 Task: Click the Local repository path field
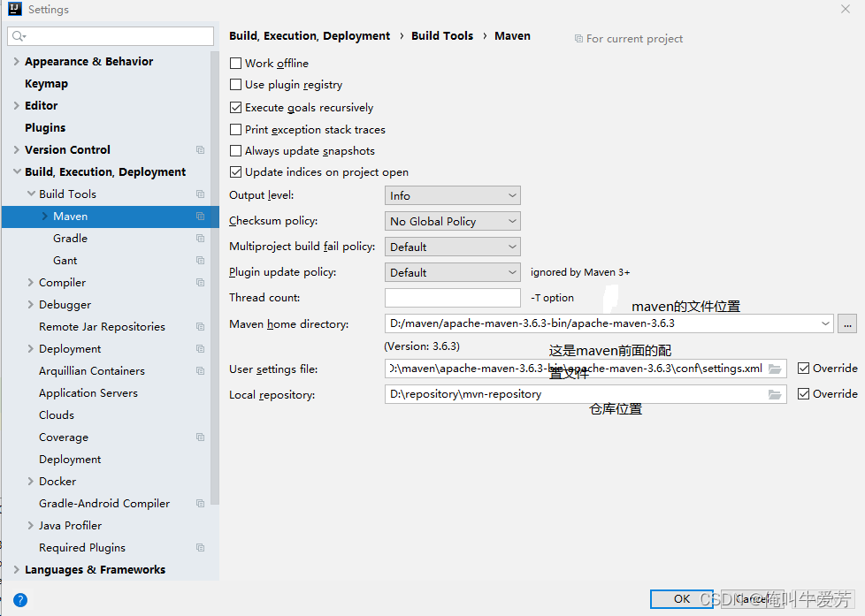pos(586,394)
